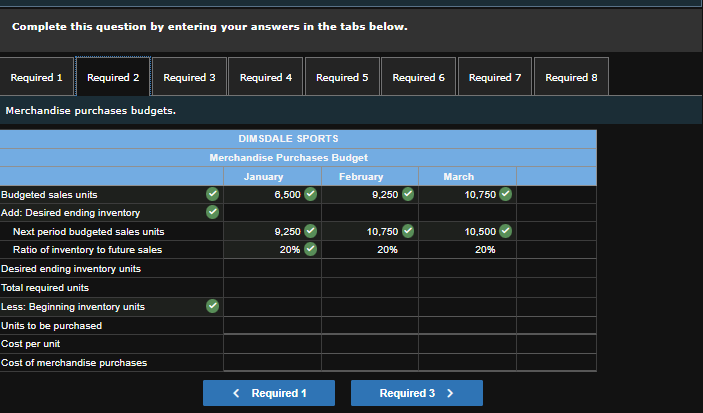The image size is (703, 413).
Task: Click the check mark next to 10,500
Action: [506, 231]
